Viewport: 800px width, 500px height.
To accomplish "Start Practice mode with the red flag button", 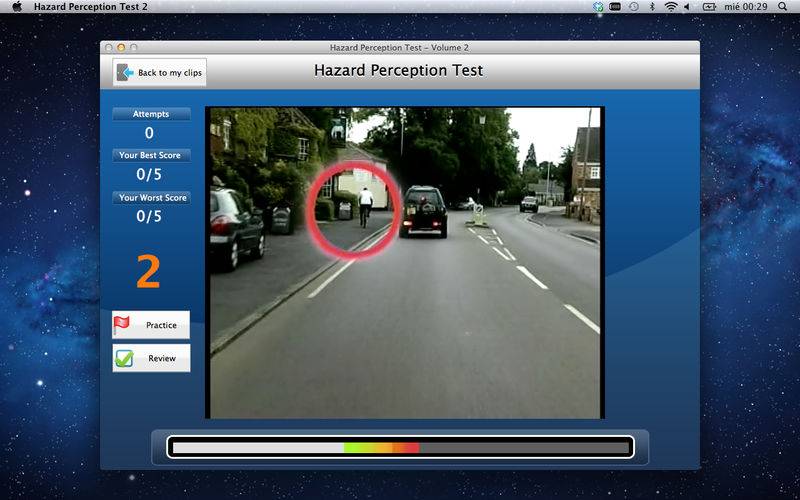I will pos(151,325).
